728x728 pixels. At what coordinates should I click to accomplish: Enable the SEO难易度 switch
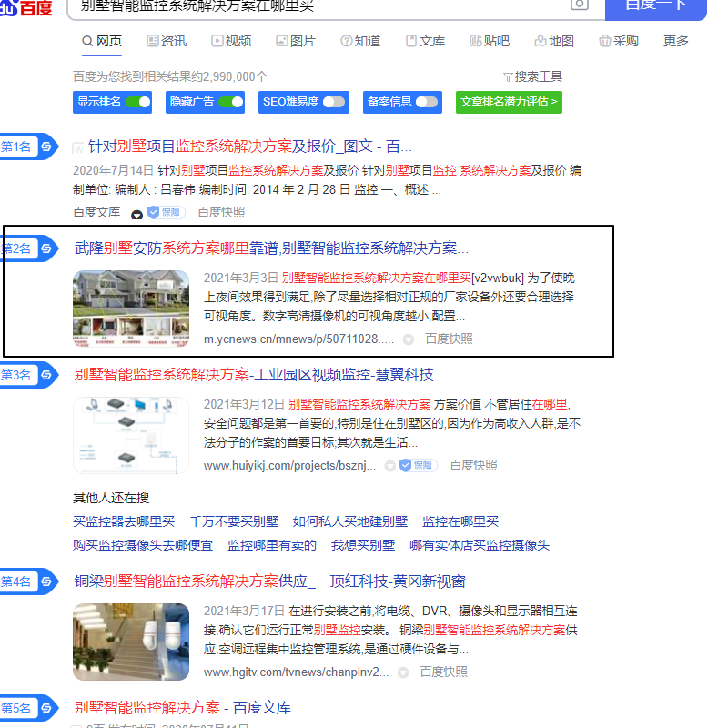334,102
